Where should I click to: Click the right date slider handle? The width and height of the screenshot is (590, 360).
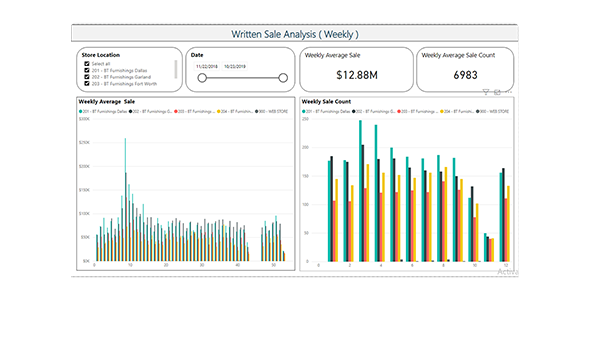click(283, 78)
